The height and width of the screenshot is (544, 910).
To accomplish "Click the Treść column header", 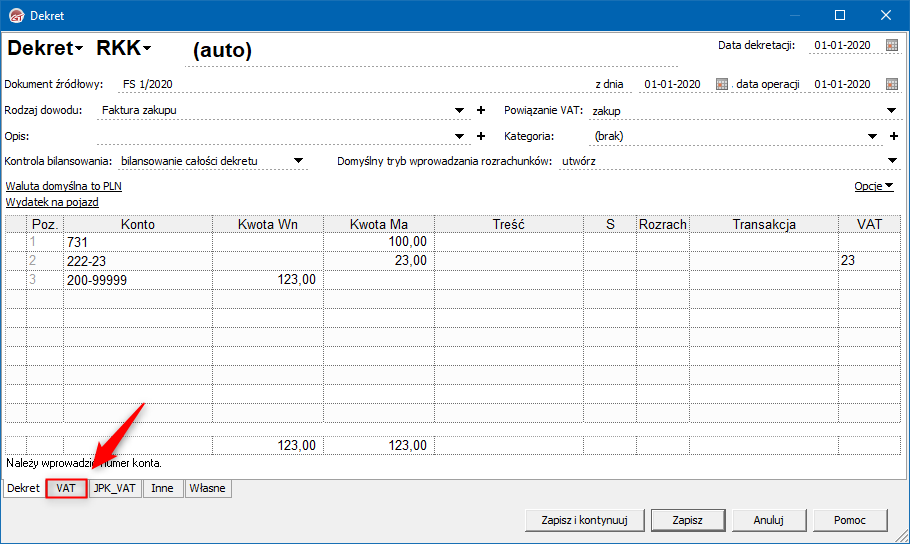I will coord(509,224).
